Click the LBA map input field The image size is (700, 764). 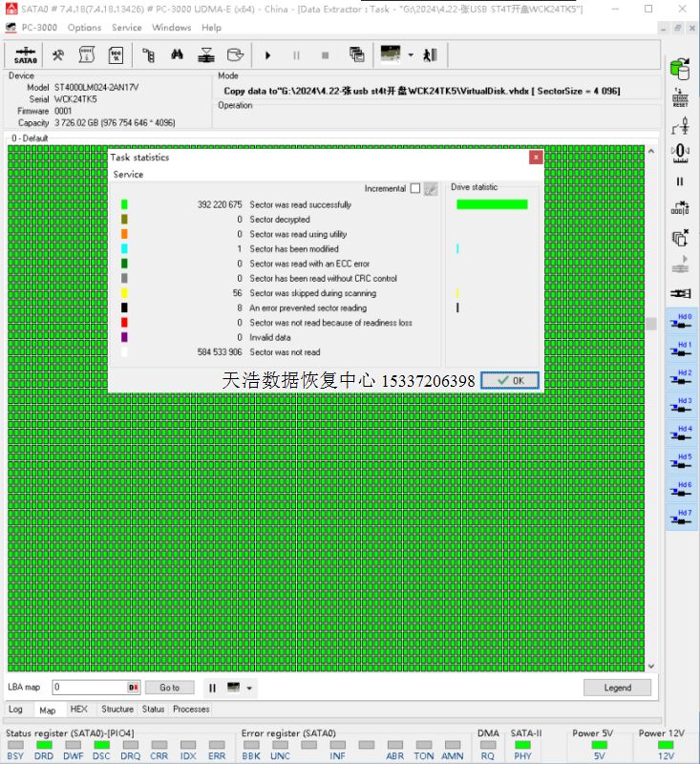click(x=90, y=688)
